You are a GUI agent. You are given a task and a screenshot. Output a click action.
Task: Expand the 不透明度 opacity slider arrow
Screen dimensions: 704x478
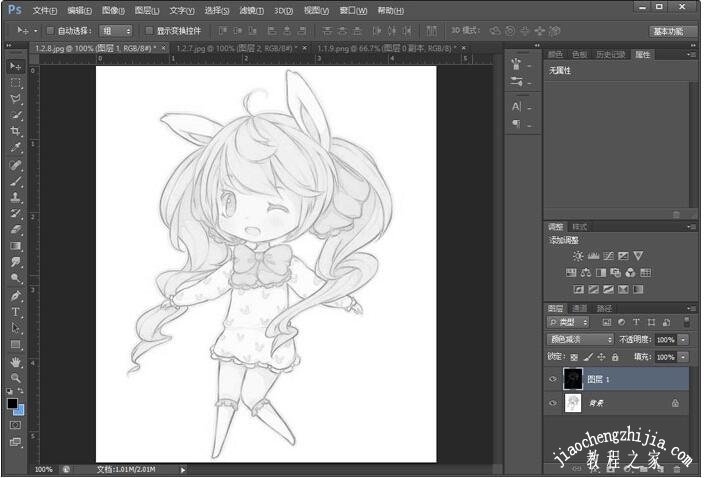683,340
